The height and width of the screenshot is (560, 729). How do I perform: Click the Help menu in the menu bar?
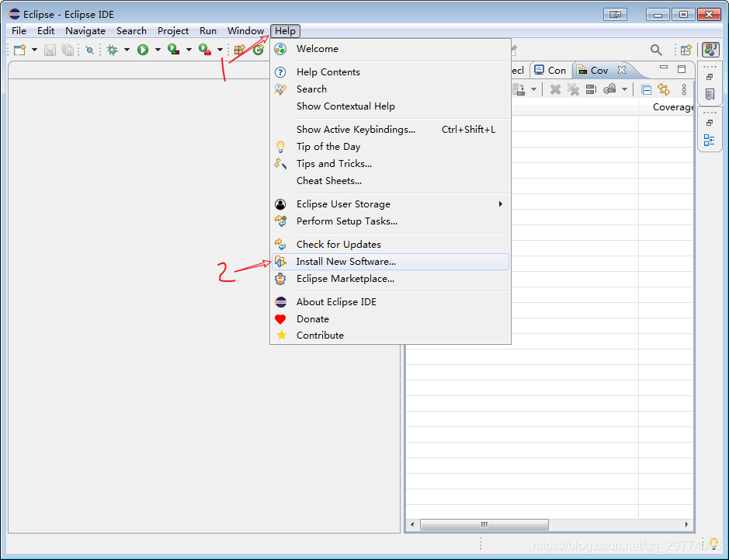285,31
